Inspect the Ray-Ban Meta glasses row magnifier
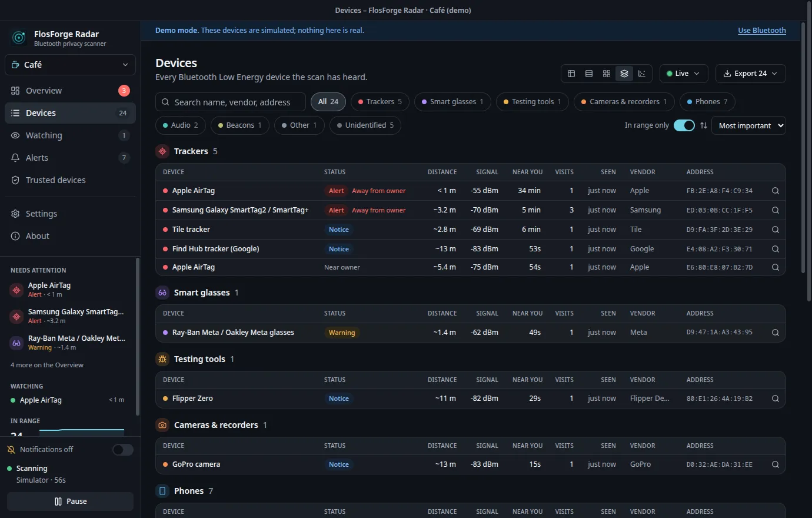Image resolution: width=812 pixels, height=518 pixels. pos(775,333)
